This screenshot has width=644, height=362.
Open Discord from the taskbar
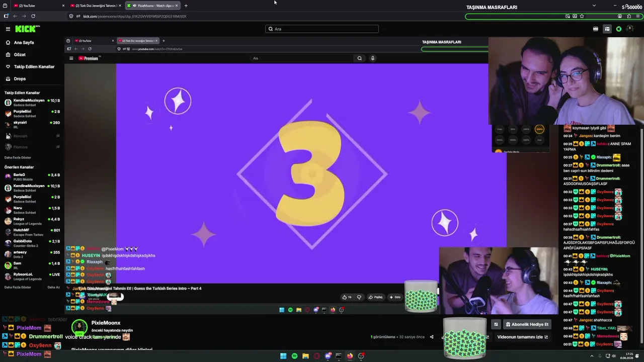click(x=328, y=356)
